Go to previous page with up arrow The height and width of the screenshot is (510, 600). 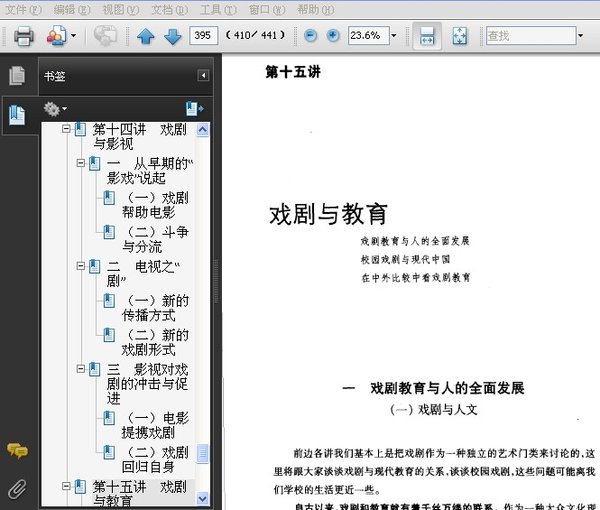click(x=146, y=37)
